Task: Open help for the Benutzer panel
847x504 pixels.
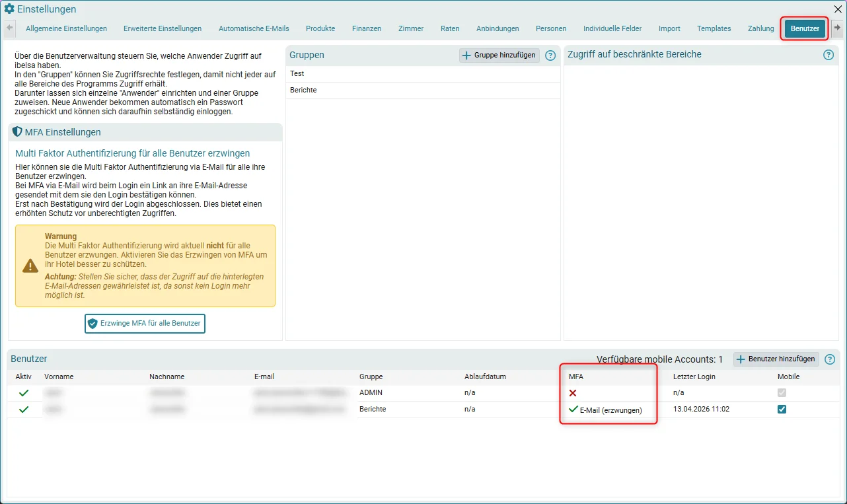Action: (830, 359)
